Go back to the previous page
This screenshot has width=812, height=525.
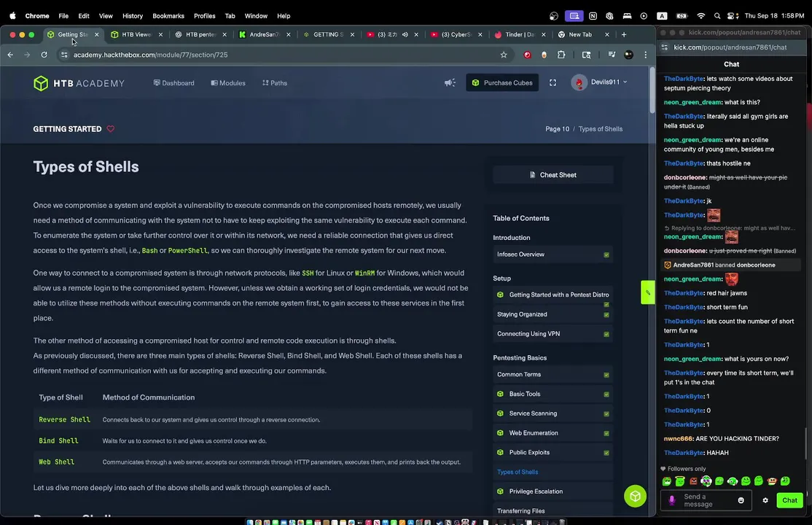tap(10, 55)
